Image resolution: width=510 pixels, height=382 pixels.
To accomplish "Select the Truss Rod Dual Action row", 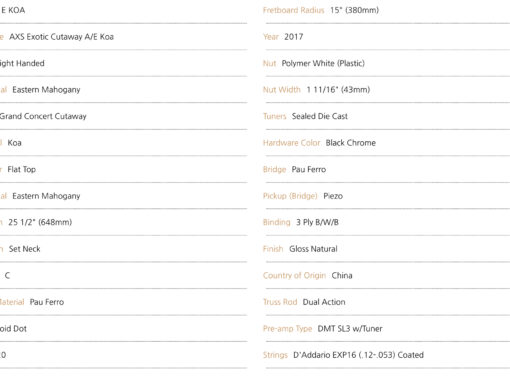I will [386, 302].
